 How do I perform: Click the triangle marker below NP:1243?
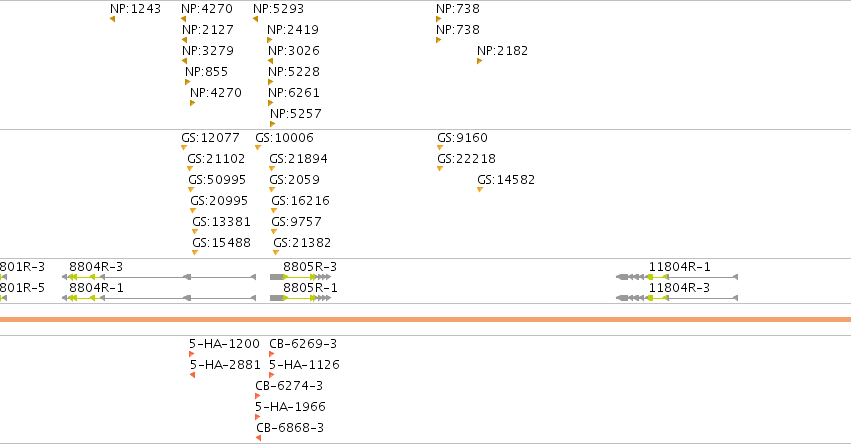[112, 19]
